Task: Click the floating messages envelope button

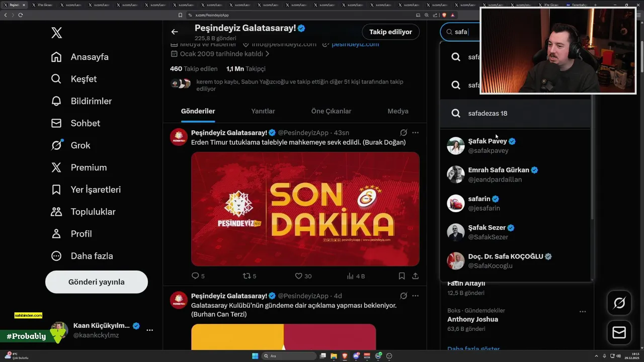Action: tap(619, 332)
